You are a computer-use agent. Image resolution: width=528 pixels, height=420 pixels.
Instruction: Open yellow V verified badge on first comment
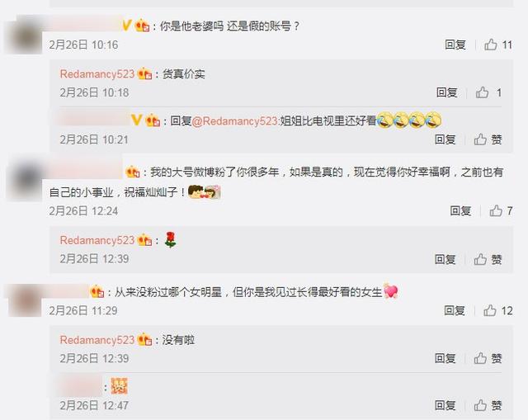tap(126, 26)
